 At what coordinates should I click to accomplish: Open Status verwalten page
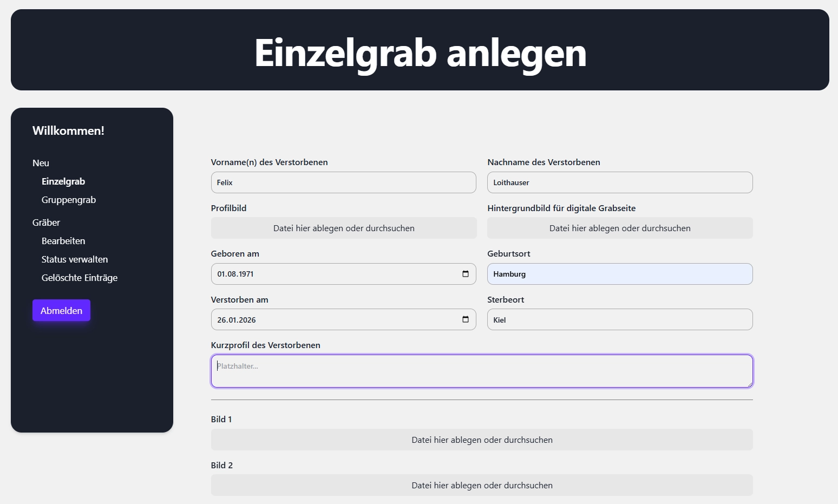click(x=75, y=259)
